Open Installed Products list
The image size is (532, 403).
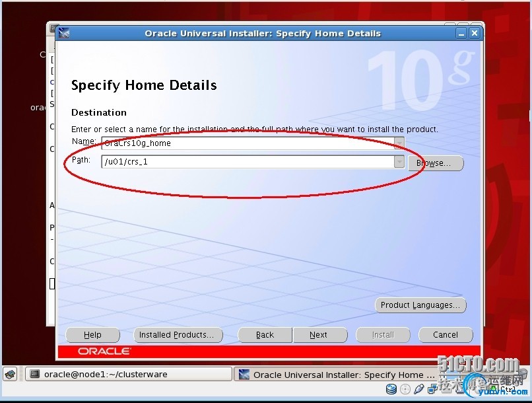pyautogui.click(x=178, y=335)
